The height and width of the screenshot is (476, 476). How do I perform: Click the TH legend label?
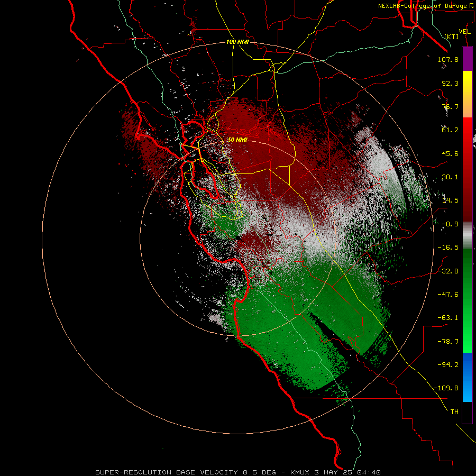(x=454, y=412)
